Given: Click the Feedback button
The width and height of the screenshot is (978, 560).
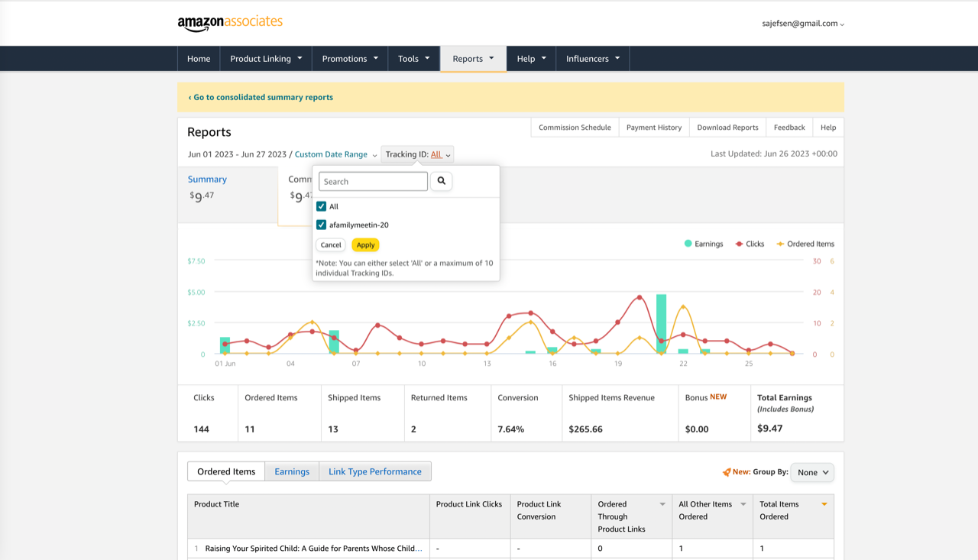Looking at the screenshot, I should point(789,128).
